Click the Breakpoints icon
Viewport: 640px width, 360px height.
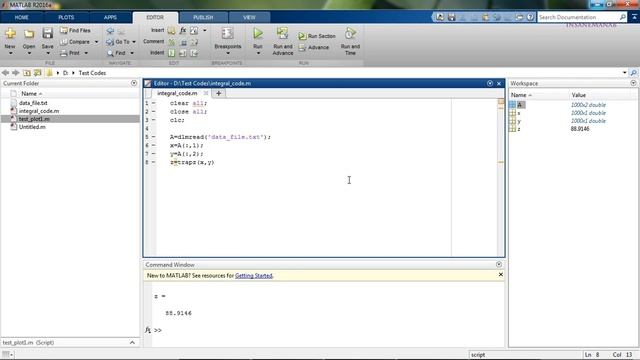(x=227, y=33)
